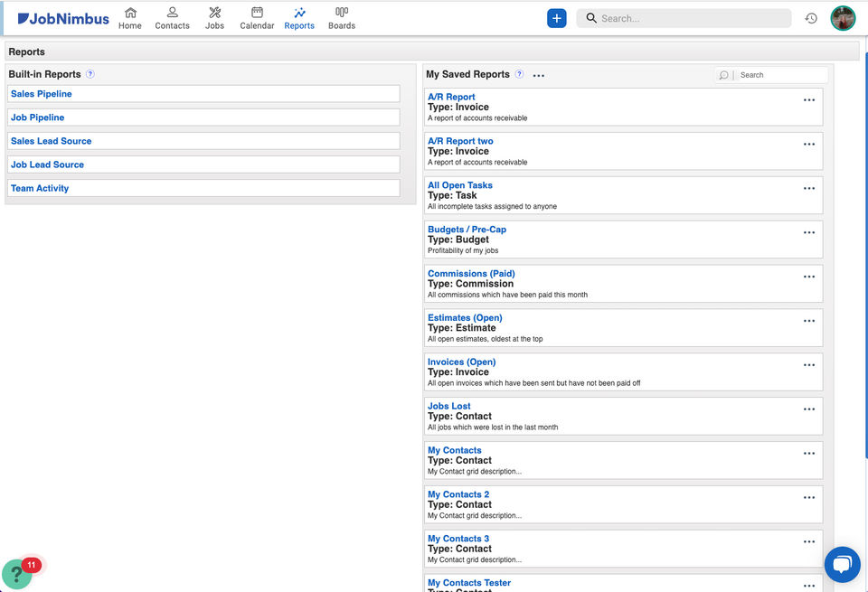Viewport: 868px width, 592px height.
Task: Click 'Type: Estimate' label
Action: click(462, 328)
